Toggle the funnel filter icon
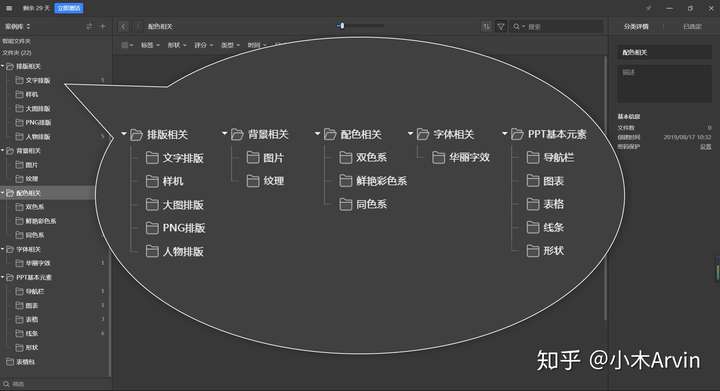The height and width of the screenshot is (391, 720). point(501,27)
